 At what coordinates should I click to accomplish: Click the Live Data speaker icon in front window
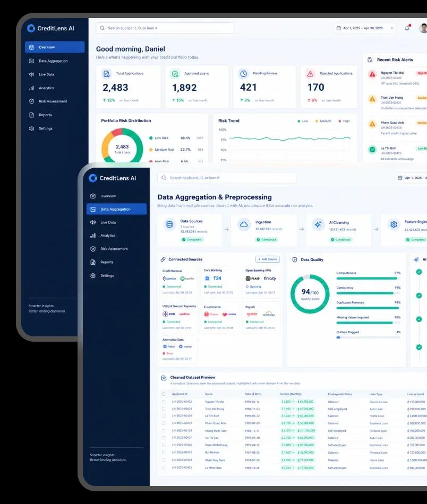(x=93, y=222)
